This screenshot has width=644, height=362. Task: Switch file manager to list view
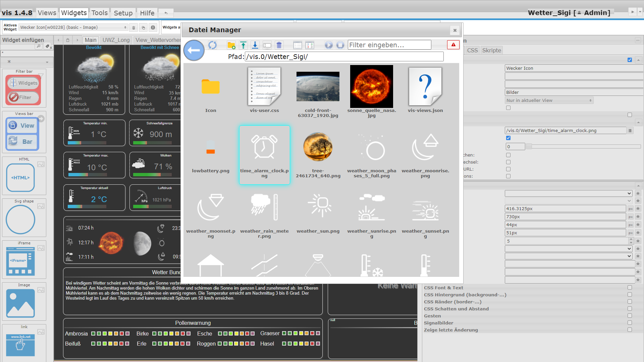coord(298,45)
